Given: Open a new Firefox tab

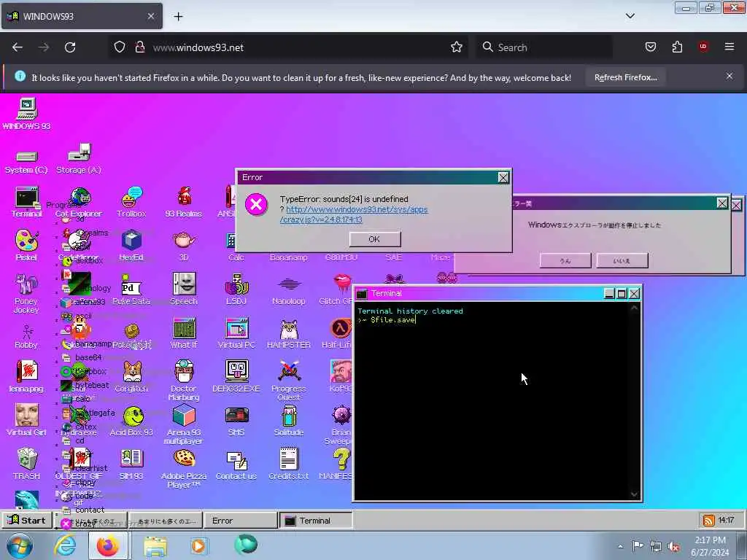Looking at the screenshot, I should point(178,17).
